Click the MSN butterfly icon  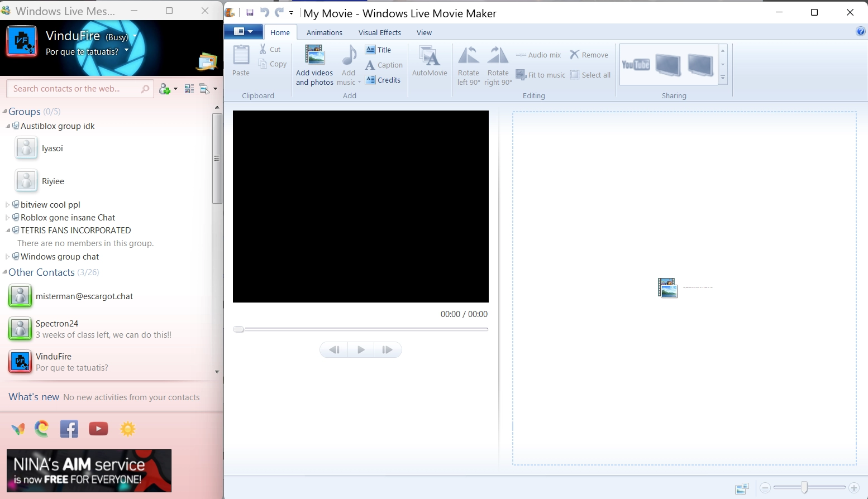click(18, 429)
